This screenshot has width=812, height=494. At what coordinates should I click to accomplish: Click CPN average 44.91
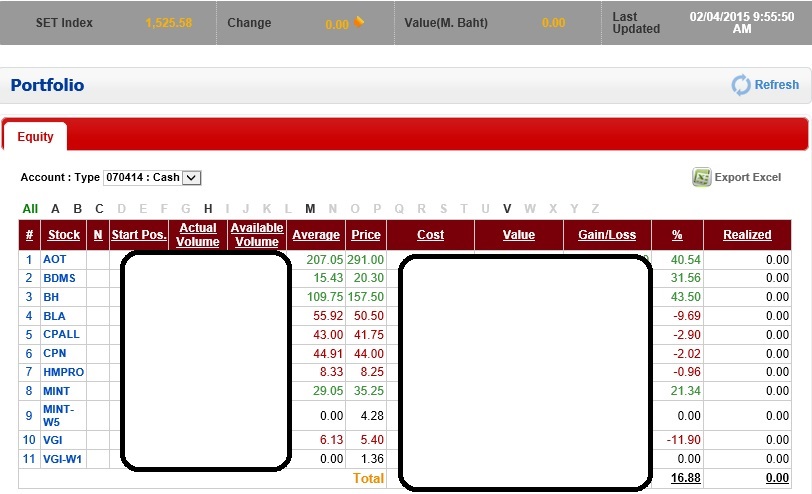328,354
